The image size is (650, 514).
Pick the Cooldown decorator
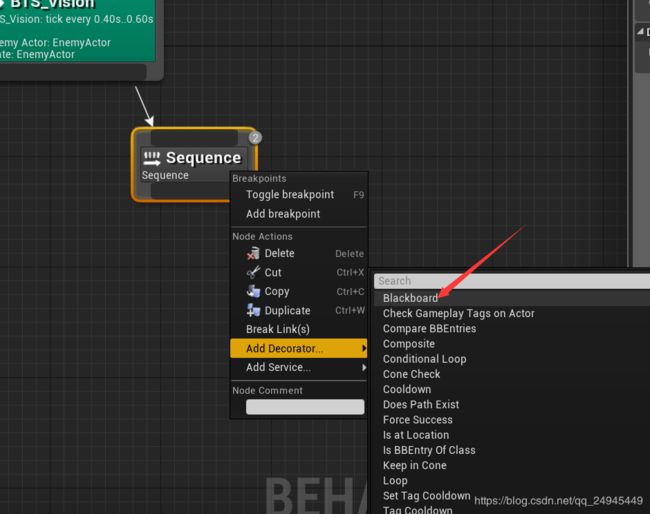point(512,389)
